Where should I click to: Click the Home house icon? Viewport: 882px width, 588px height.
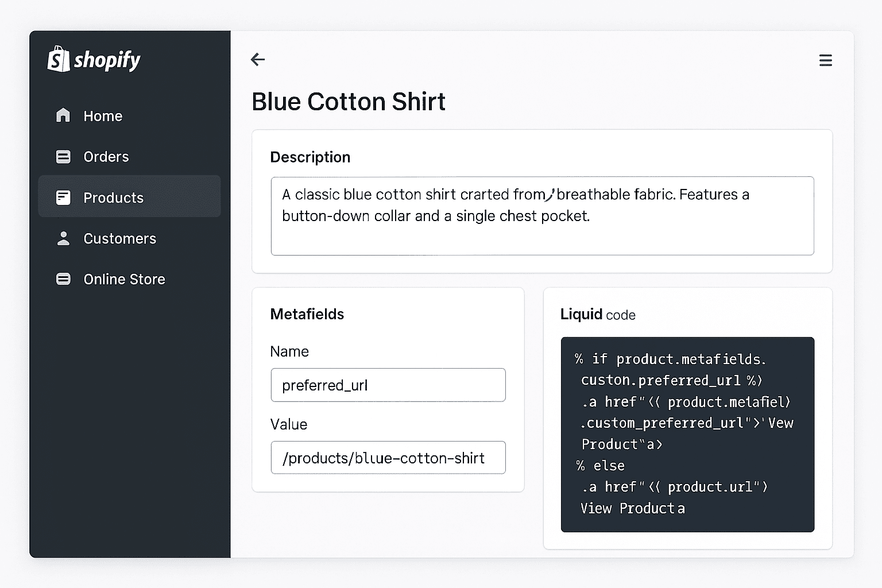click(x=63, y=115)
